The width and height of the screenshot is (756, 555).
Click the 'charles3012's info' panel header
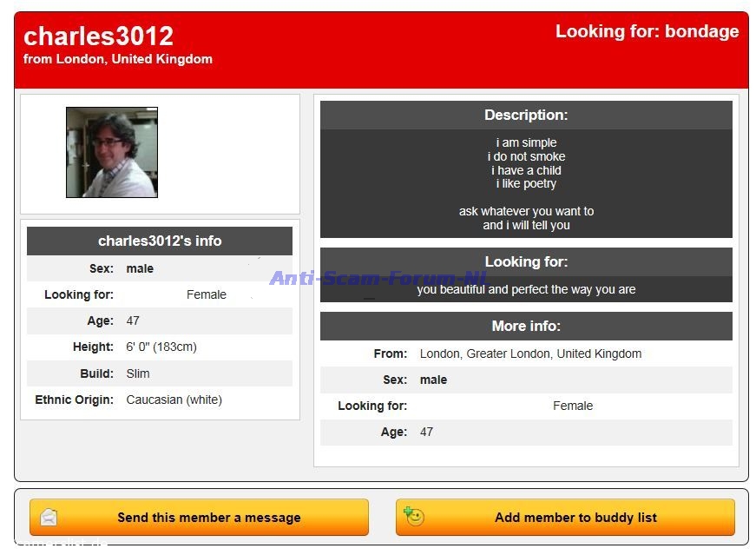tap(160, 241)
